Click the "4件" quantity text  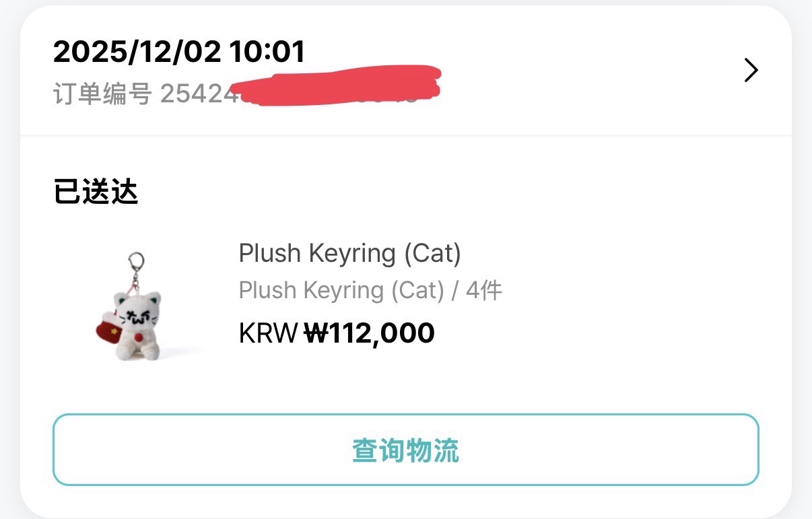tap(484, 291)
